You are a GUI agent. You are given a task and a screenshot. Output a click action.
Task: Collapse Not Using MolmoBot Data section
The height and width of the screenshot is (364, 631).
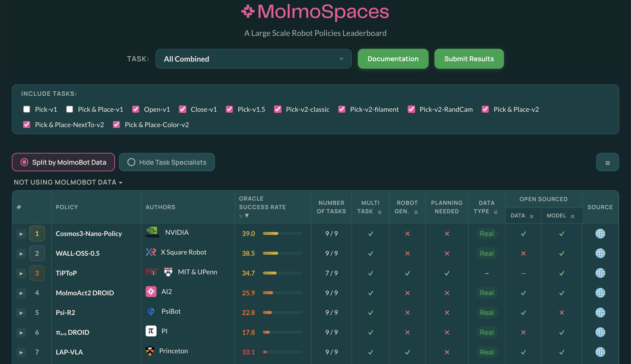point(68,182)
